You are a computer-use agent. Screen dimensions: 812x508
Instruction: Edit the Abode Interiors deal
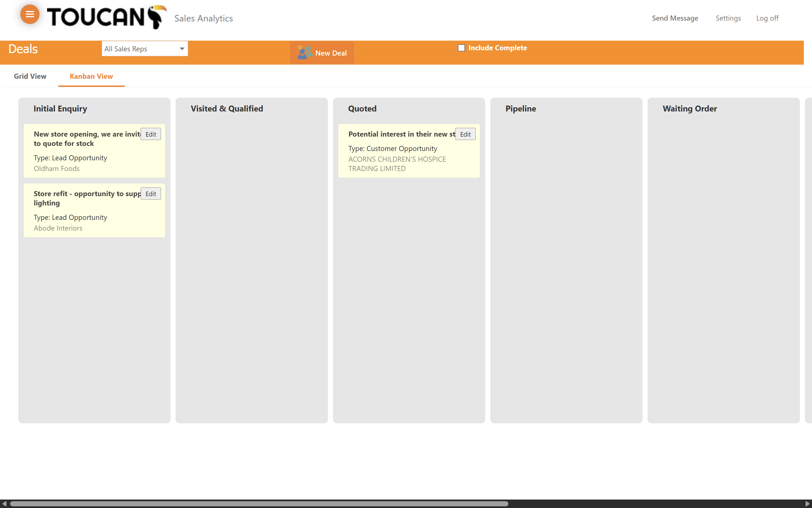(x=151, y=194)
